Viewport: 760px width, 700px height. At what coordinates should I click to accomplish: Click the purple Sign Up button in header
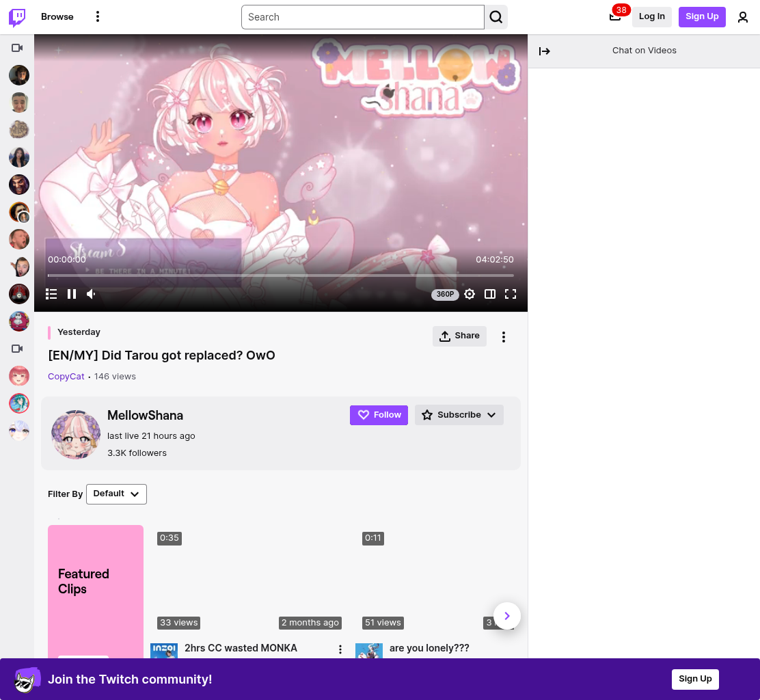(x=702, y=16)
